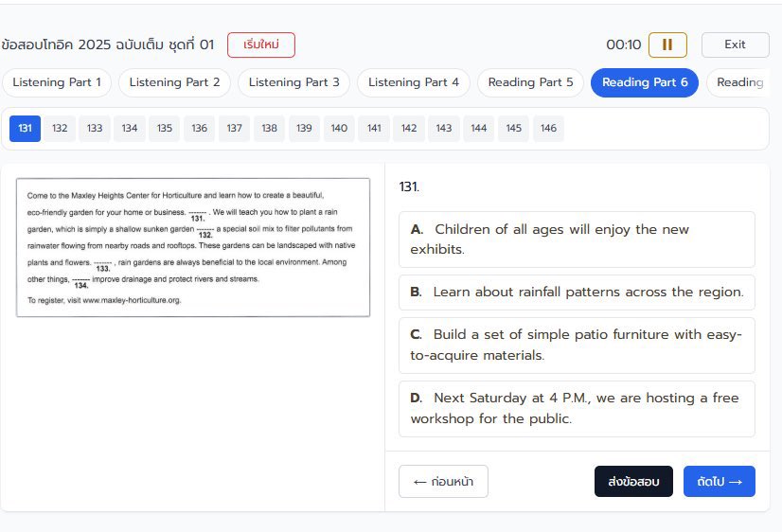Advance with the ถัดไป next button

click(x=720, y=482)
